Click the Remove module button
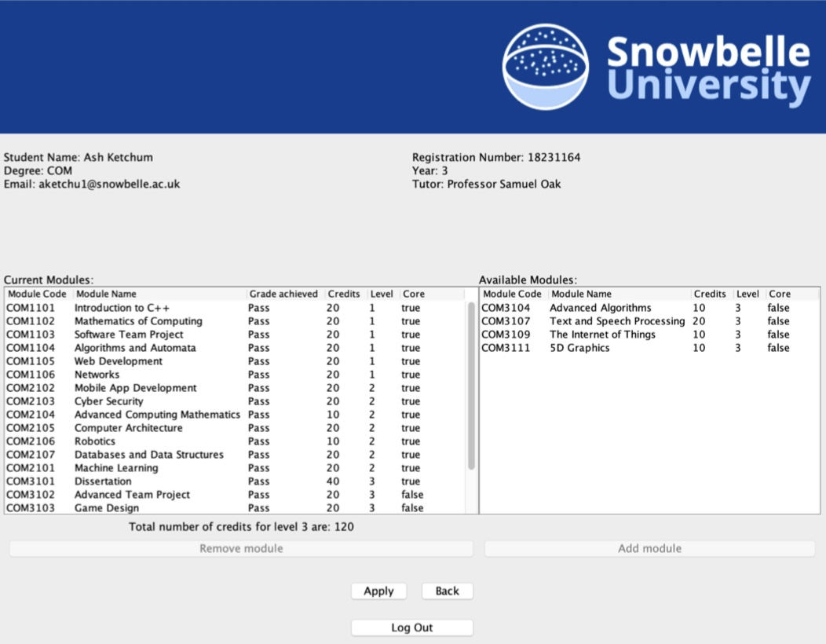Screen dimensions: 826x644 (240, 548)
